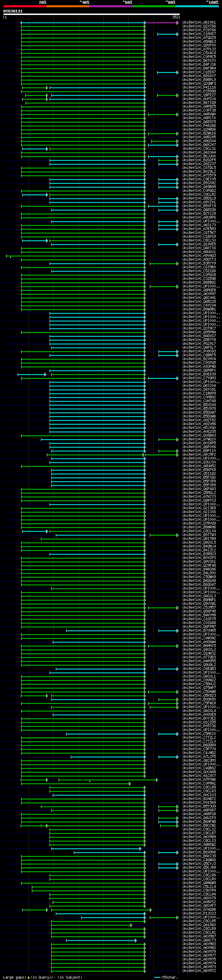Open entry UniRef100_B0E639
This screenshot has height=980, width=222.
click(x=199, y=374)
